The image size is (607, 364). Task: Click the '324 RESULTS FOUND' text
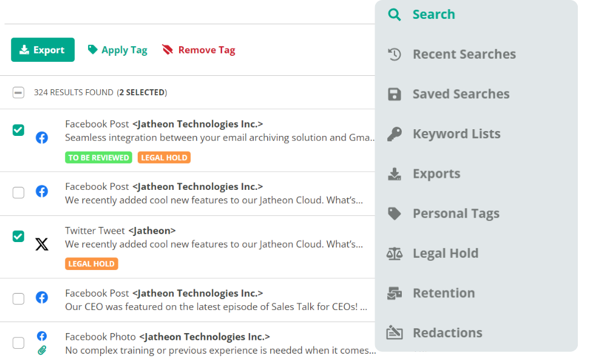tap(73, 92)
